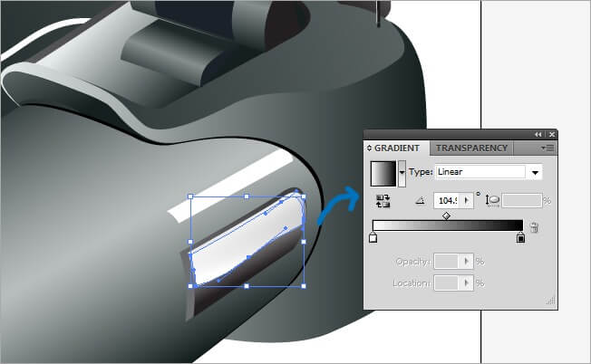The height and width of the screenshot is (364, 591).
Task: Click the panel resize grip corner
Action: click(551, 301)
